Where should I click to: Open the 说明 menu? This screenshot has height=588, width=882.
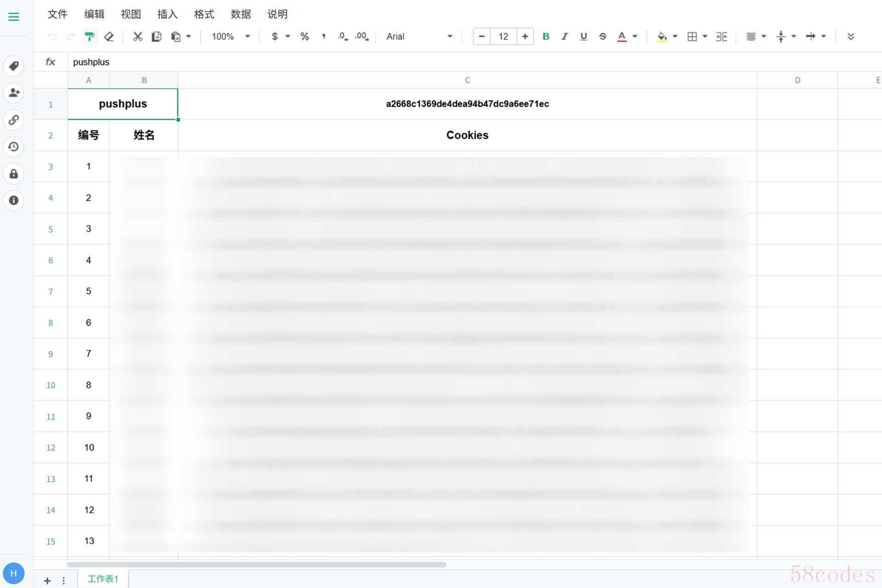[x=277, y=14]
